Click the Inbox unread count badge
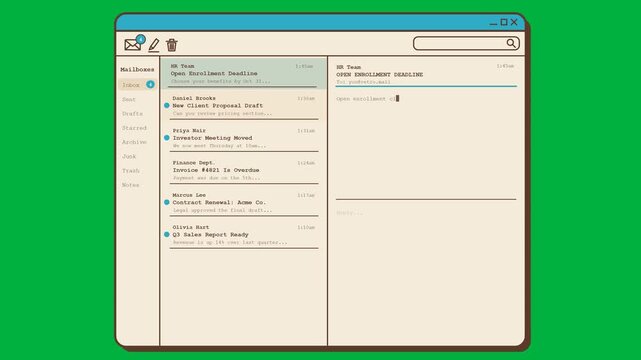This screenshot has width=641, height=360. pos(150,84)
